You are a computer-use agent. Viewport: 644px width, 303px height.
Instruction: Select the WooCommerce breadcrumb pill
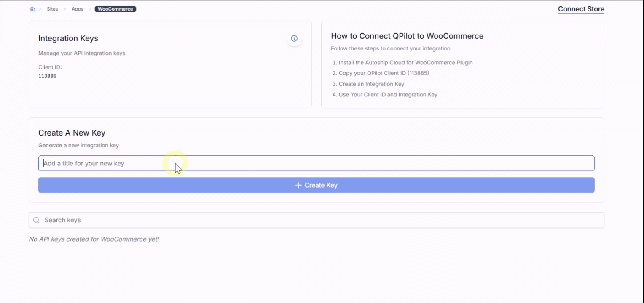(x=115, y=9)
